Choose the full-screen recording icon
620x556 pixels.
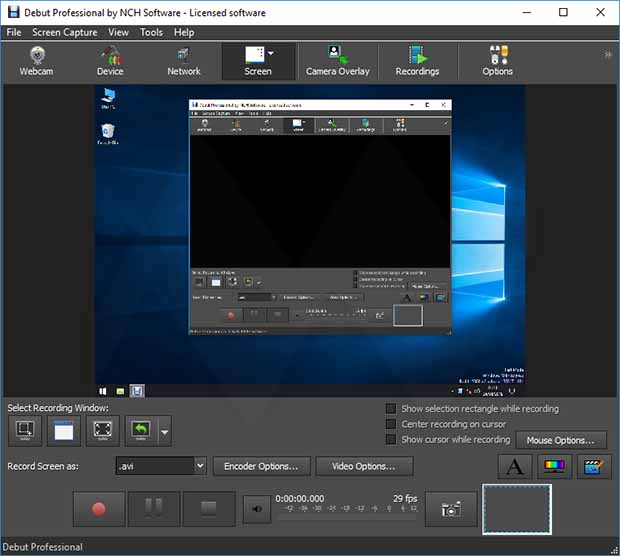pyautogui.click(x=102, y=431)
